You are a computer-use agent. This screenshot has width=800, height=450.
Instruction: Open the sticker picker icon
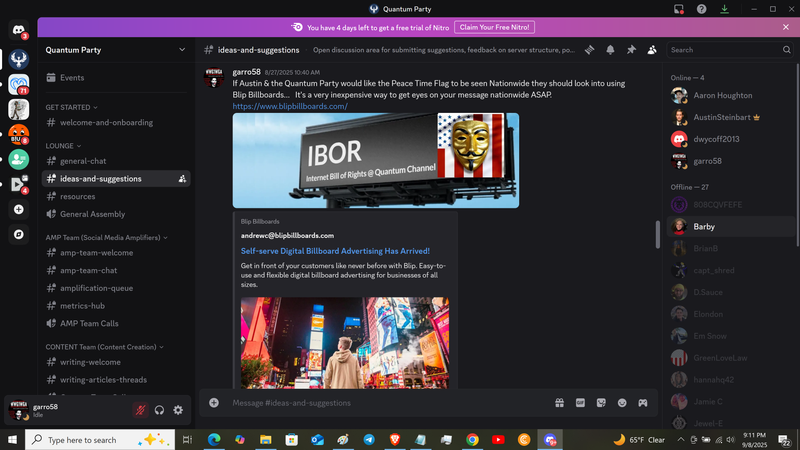[601, 403]
